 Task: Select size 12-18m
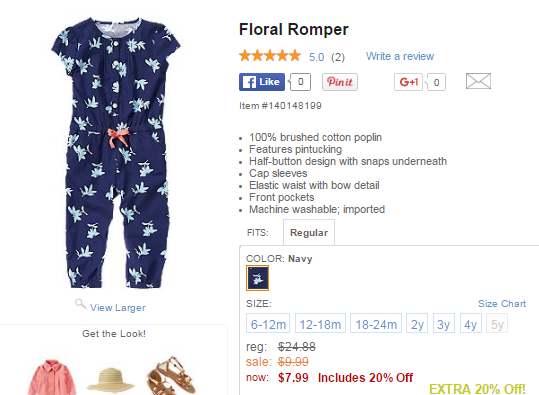320,323
